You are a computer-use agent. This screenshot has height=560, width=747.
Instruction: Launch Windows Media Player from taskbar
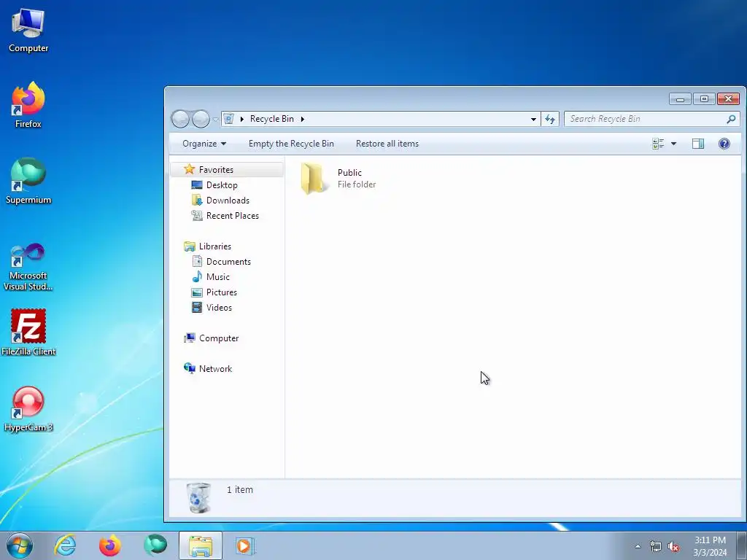[245, 545]
